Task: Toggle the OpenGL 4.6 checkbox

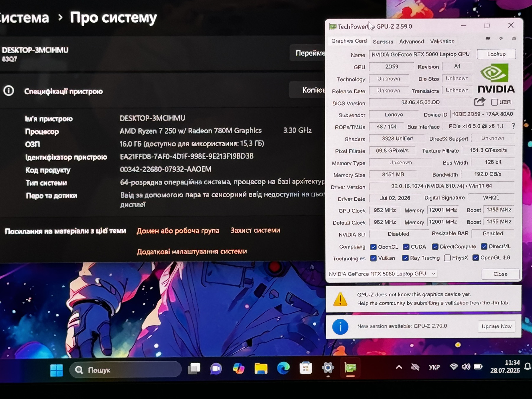Action: [476, 258]
